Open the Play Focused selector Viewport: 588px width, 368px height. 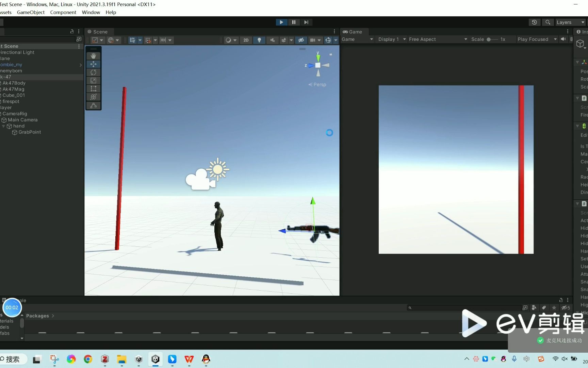(536, 39)
